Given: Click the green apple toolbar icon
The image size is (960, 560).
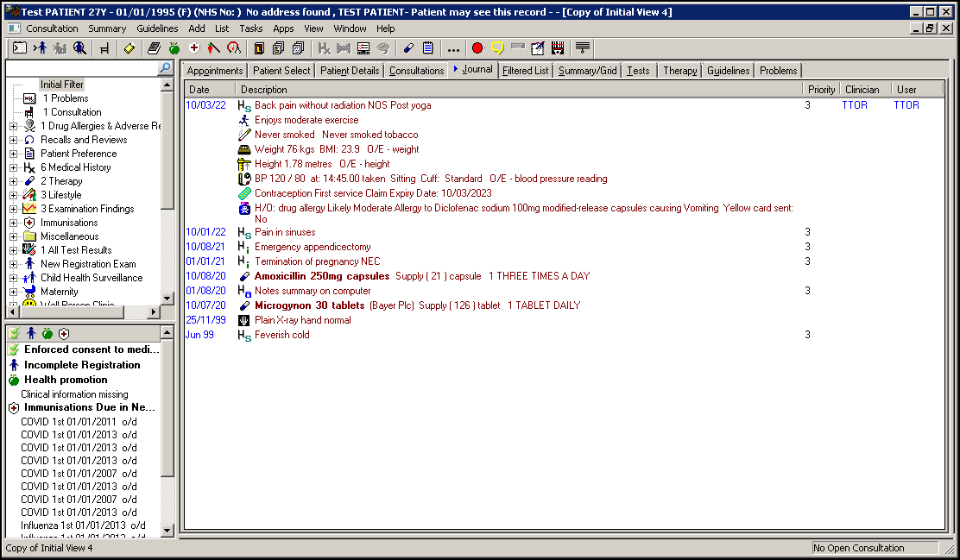Looking at the screenshot, I should tap(174, 48).
